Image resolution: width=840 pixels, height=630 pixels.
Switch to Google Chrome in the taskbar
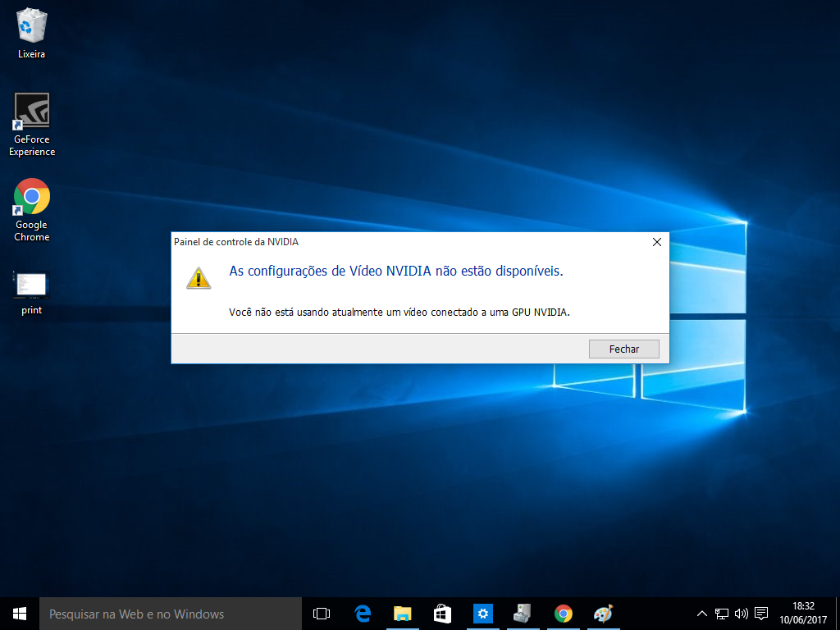563,614
